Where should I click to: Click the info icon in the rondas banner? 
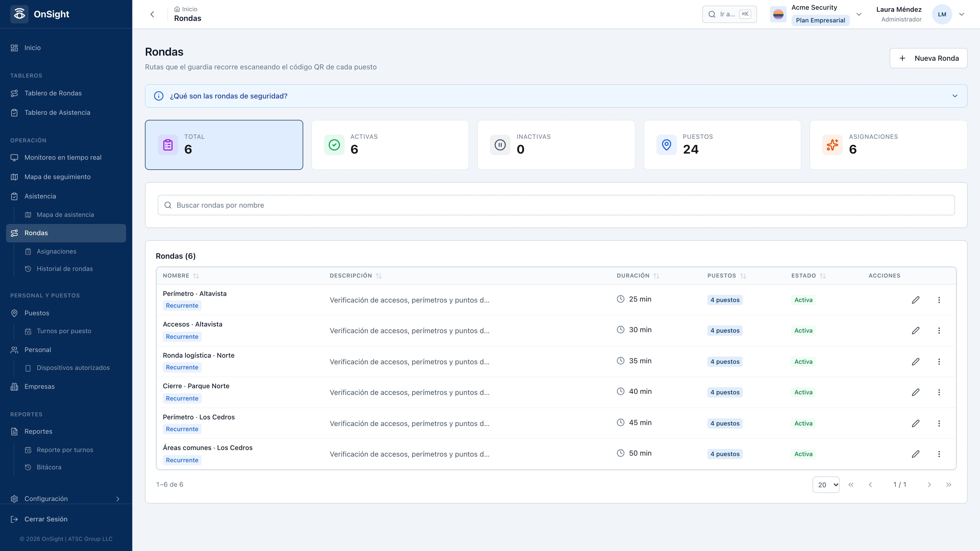click(159, 96)
